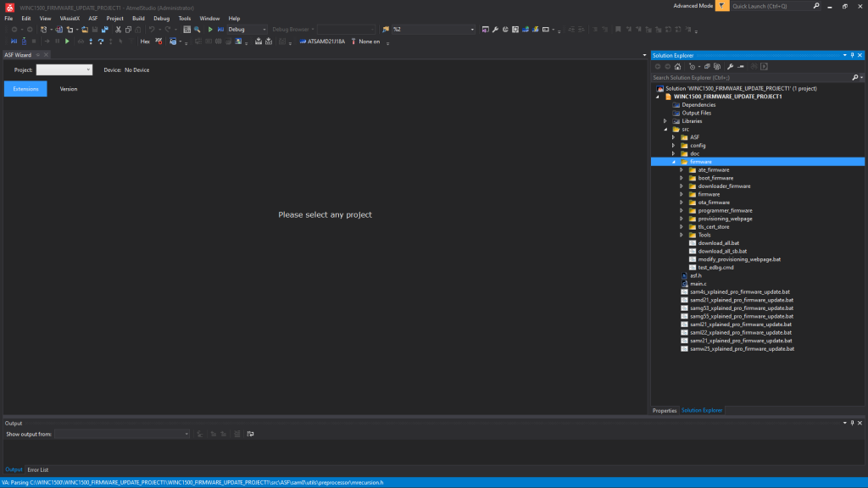Collapse the firmware folder in tree
The width and height of the screenshot is (868, 488).
(x=674, y=162)
